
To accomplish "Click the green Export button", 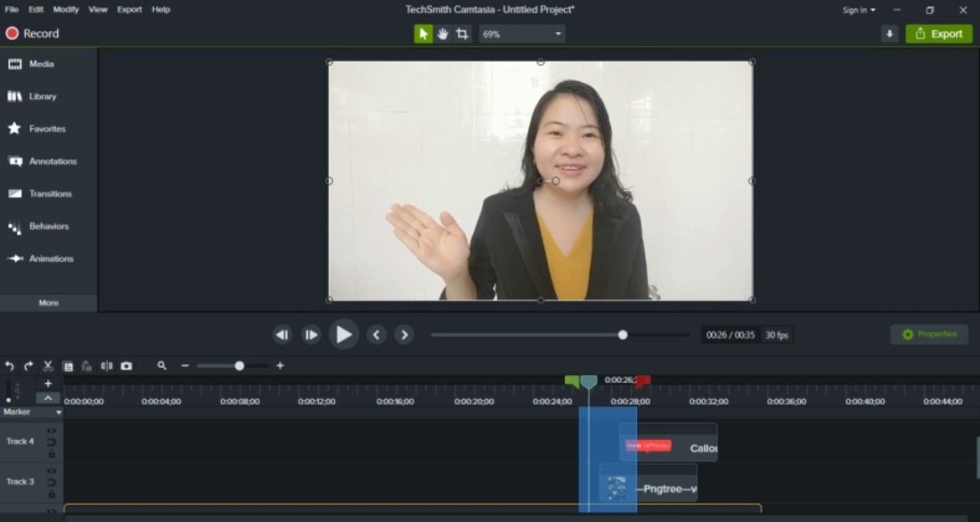I will click(x=939, y=34).
